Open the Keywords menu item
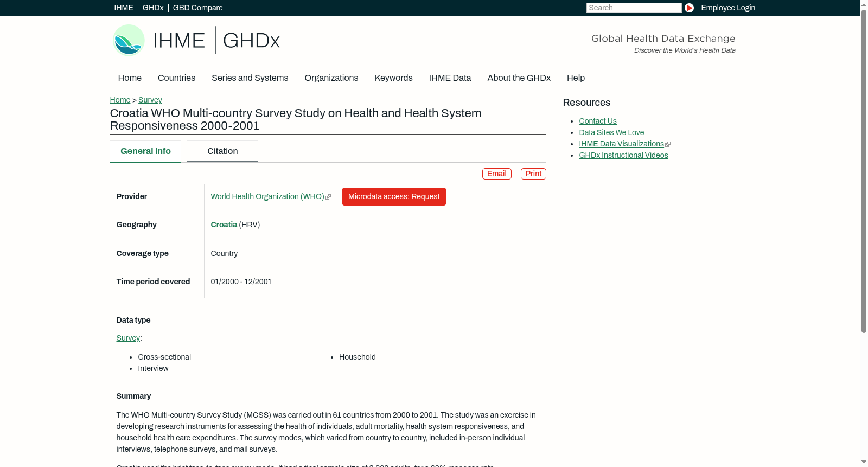Image resolution: width=868 pixels, height=467 pixels. 393,78
